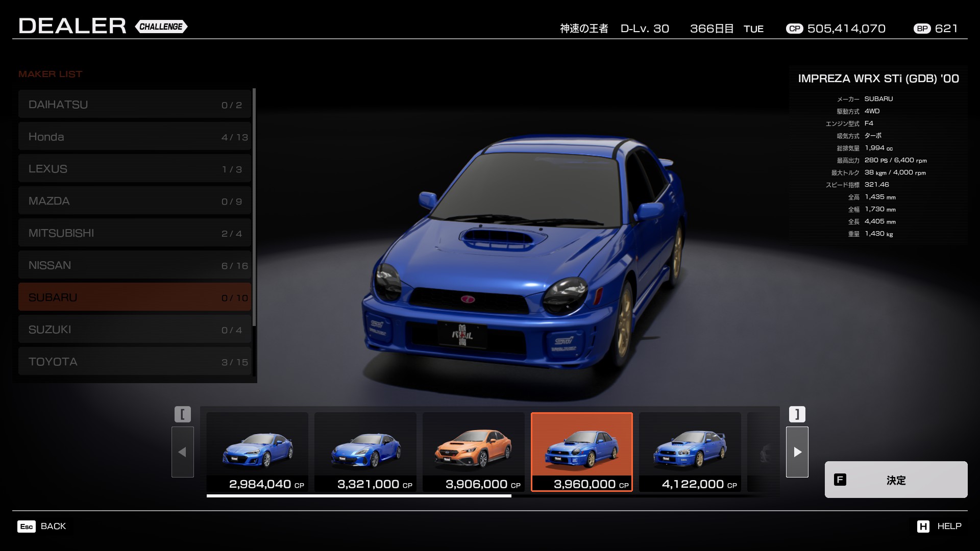Select TOYOTA from the maker list
Image resolution: width=980 pixels, height=551 pixels.
[135, 362]
